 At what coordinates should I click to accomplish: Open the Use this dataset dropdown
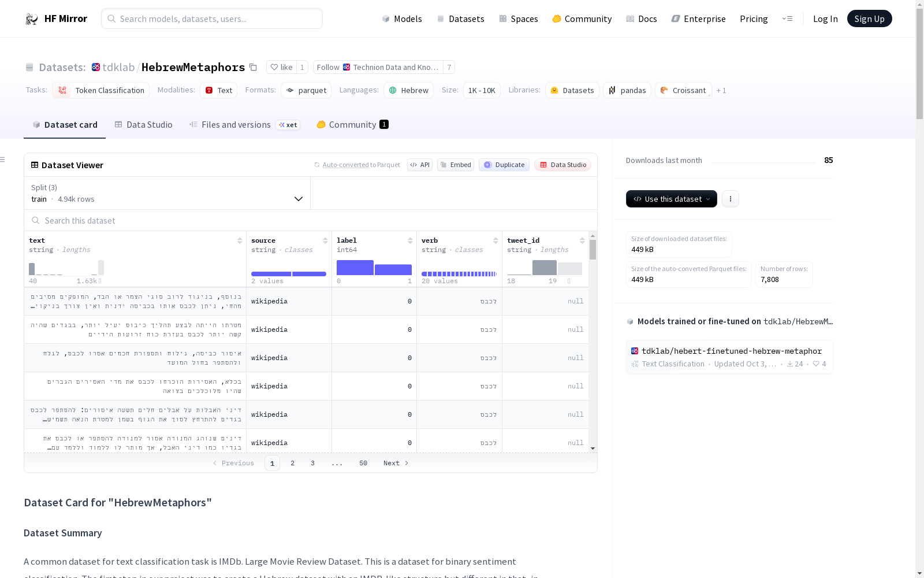(672, 199)
